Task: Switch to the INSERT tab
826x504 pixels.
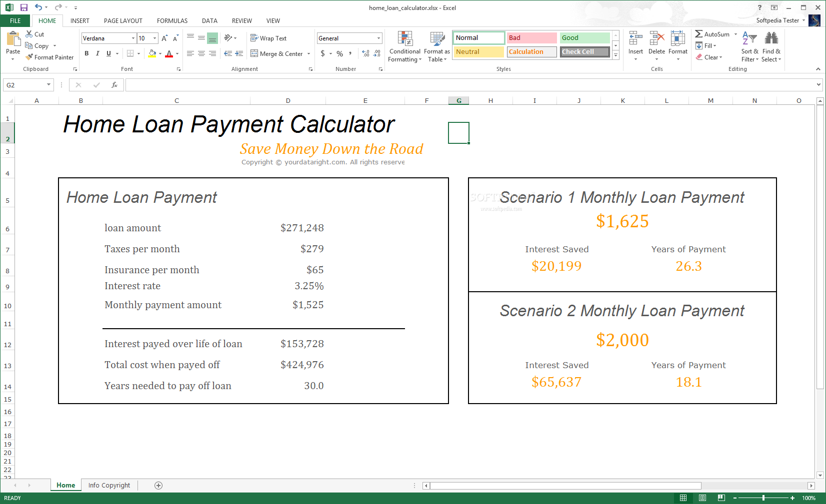Action: pyautogui.click(x=80, y=20)
